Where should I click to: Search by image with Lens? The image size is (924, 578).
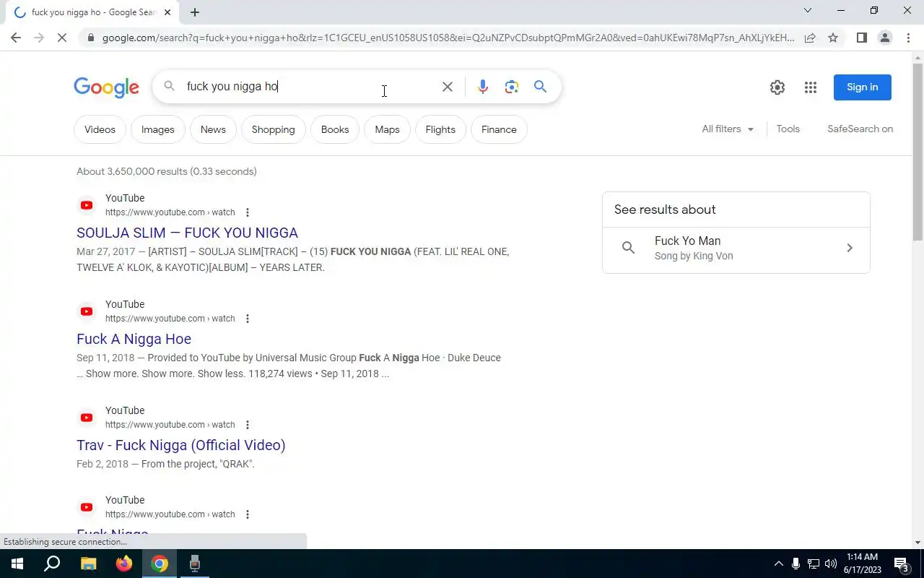(512, 87)
